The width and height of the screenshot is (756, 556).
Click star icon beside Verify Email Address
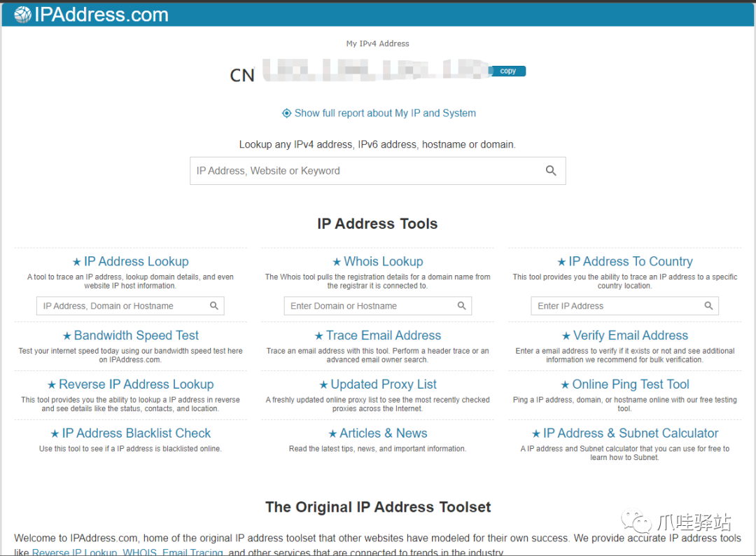tap(566, 336)
